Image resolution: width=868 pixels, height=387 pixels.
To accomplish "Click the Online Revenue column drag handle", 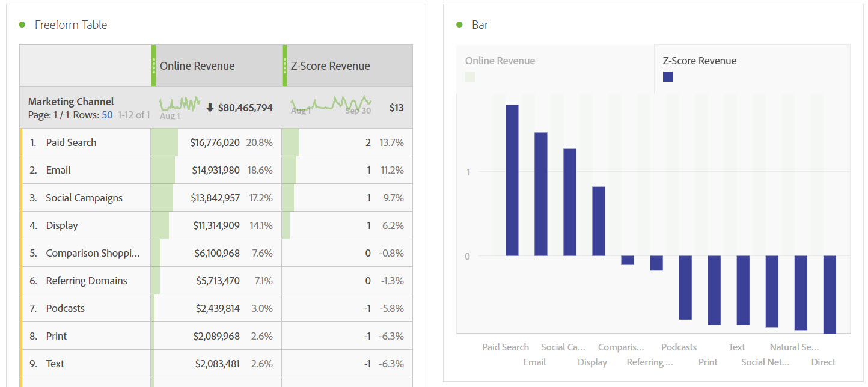I will coord(154,66).
